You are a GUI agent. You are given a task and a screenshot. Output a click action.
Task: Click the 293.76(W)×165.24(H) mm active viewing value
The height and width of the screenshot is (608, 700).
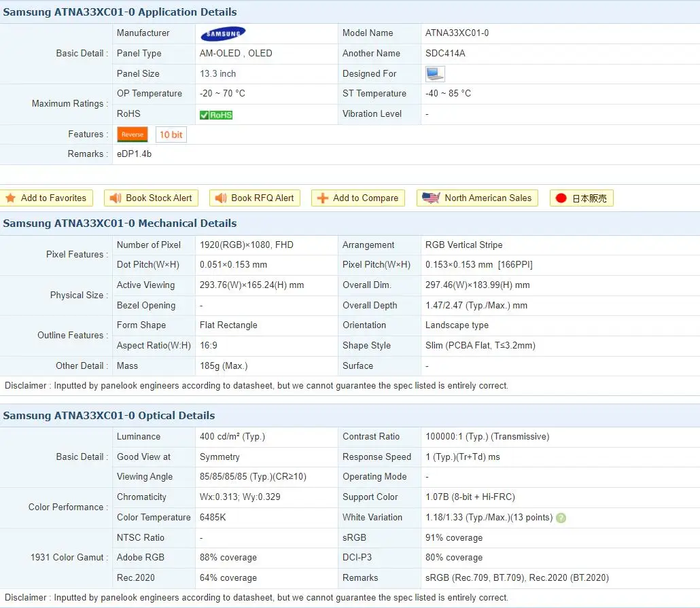pos(251,285)
